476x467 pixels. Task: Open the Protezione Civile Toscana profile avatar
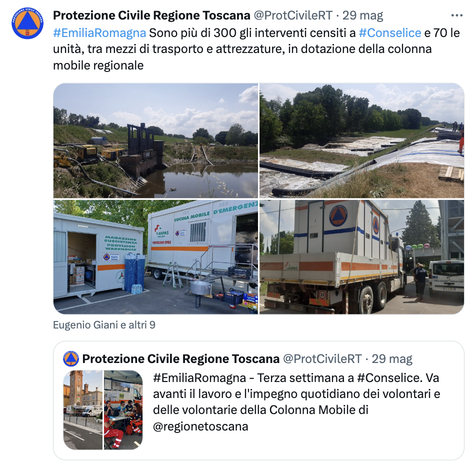click(x=27, y=23)
